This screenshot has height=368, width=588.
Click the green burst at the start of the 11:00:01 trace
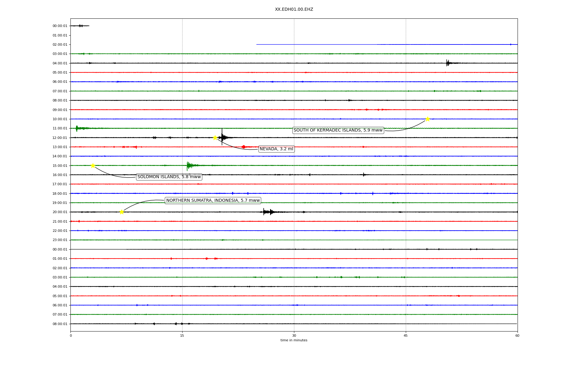[77, 128]
